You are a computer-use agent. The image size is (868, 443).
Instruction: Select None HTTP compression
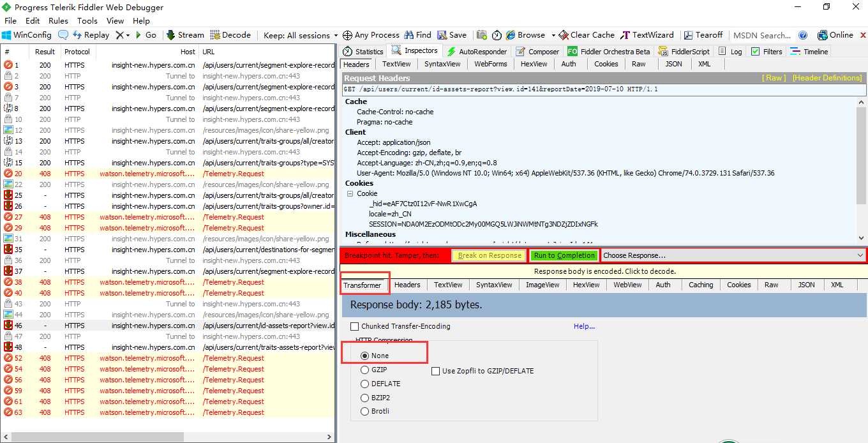point(365,356)
